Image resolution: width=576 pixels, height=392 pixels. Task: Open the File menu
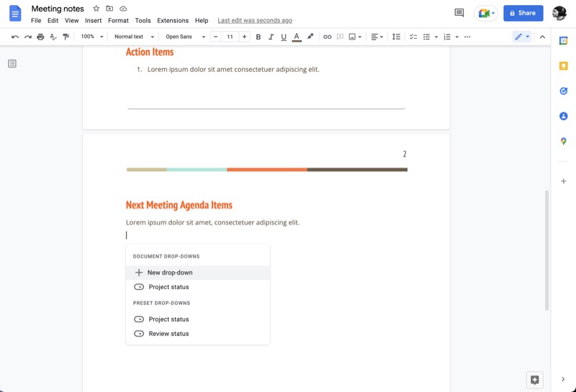click(36, 21)
